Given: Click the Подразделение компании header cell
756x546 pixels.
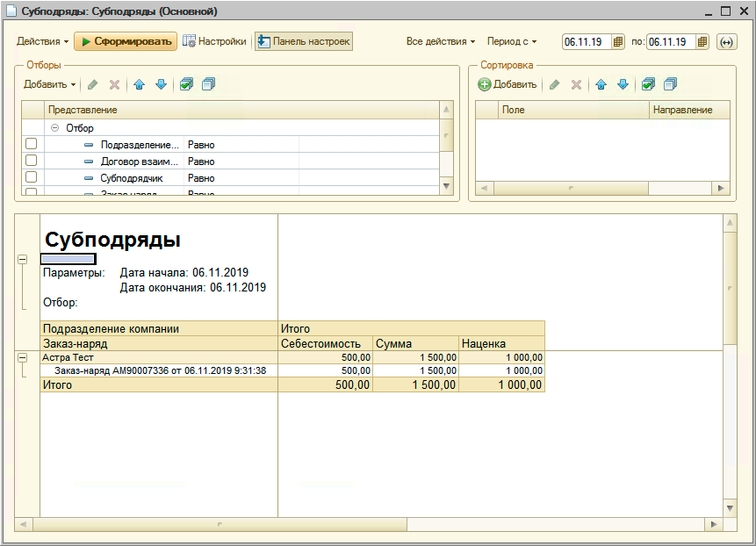Looking at the screenshot, I should point(159,328).
